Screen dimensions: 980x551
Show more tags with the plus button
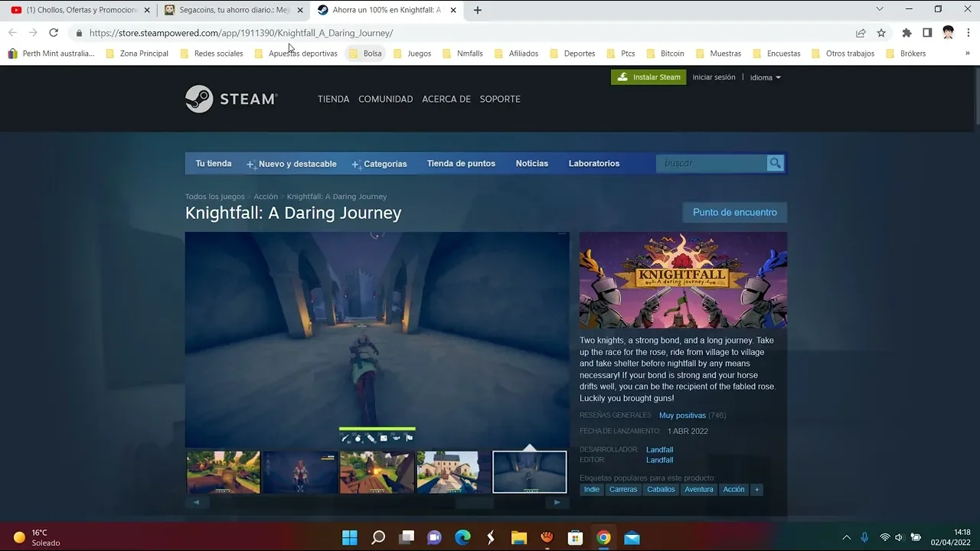coord(756,490)
